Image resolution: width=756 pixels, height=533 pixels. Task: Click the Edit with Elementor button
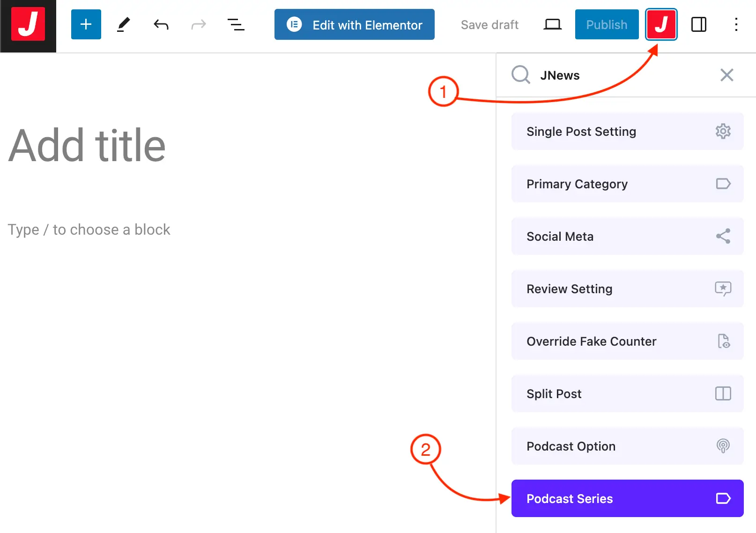355,24
